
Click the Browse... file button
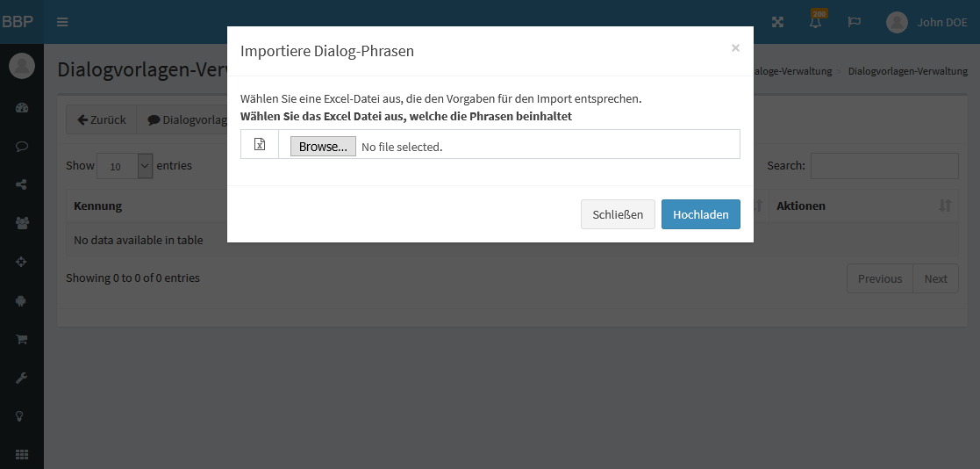pyautogui.click(x=323, y=147)
